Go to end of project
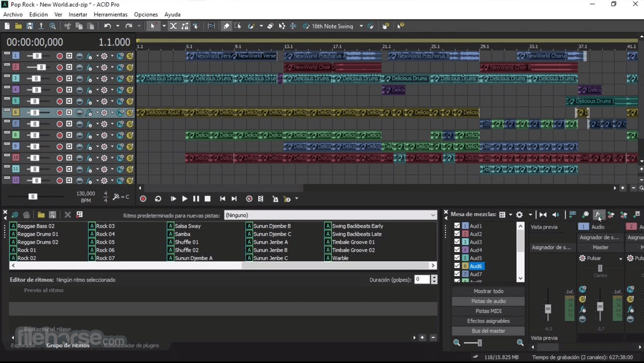This screenshot has height=363, width=644. (234, 199)
